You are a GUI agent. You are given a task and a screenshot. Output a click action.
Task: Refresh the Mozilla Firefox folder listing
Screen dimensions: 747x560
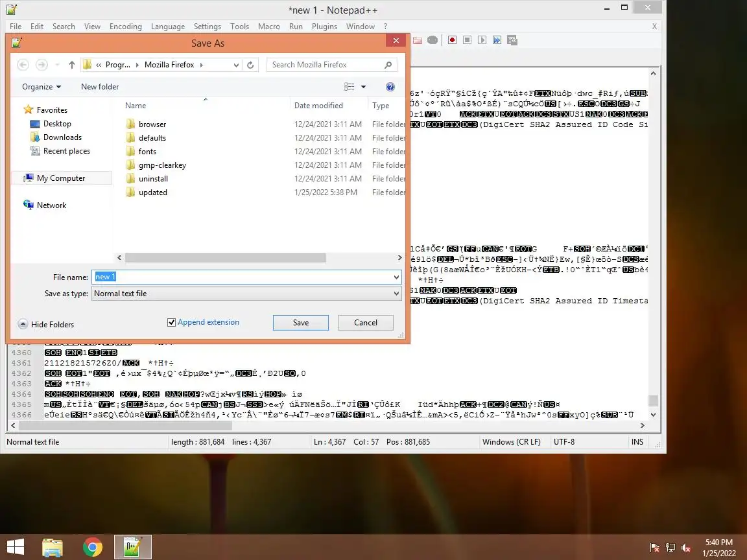click(250, 65)
